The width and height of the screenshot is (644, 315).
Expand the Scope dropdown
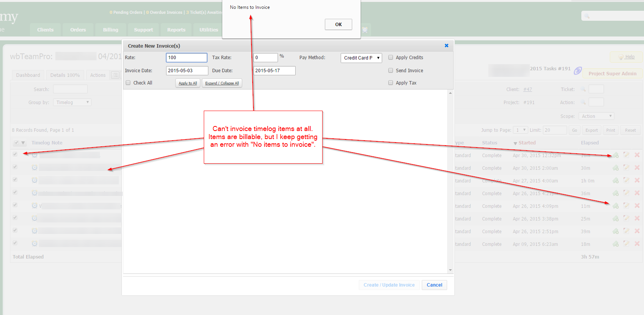tap(596, 116)
